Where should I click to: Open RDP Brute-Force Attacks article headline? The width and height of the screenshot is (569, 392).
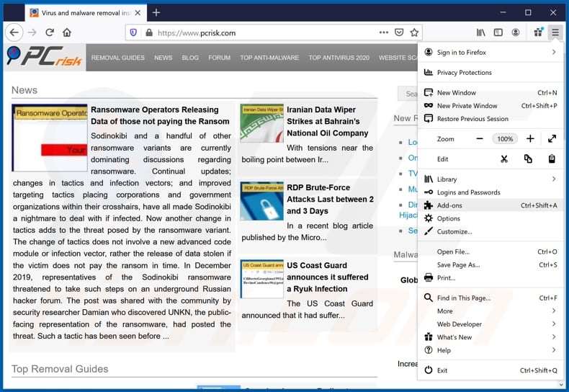(x=330, y=200)
